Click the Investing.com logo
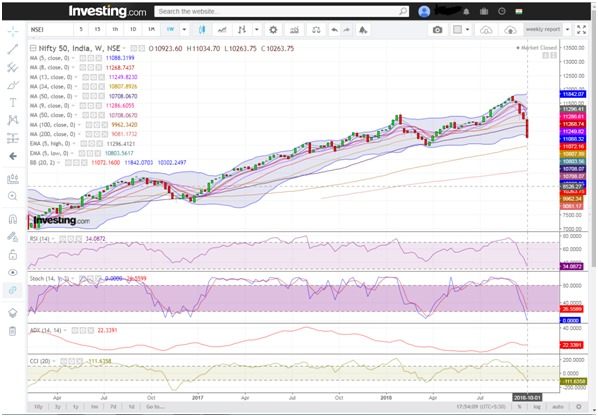This screenshot has height=417, width=598. click(107, 11)
